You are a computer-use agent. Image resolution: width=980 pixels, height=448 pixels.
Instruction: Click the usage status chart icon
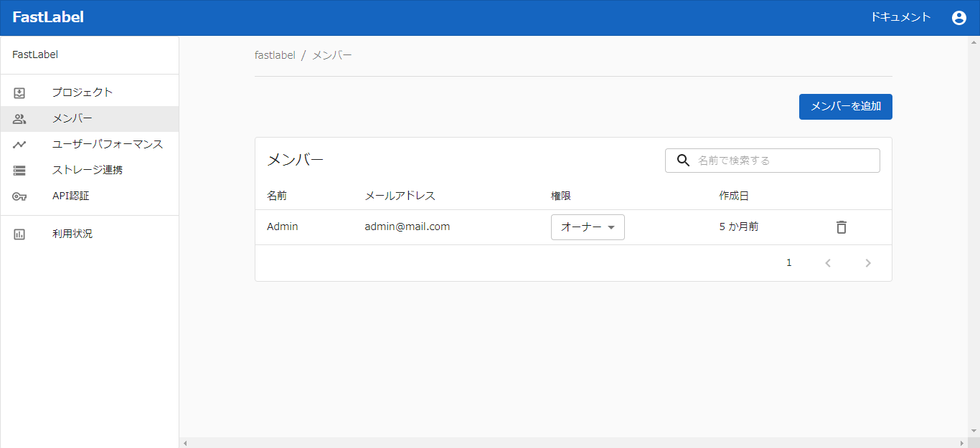tap(19, 234)
